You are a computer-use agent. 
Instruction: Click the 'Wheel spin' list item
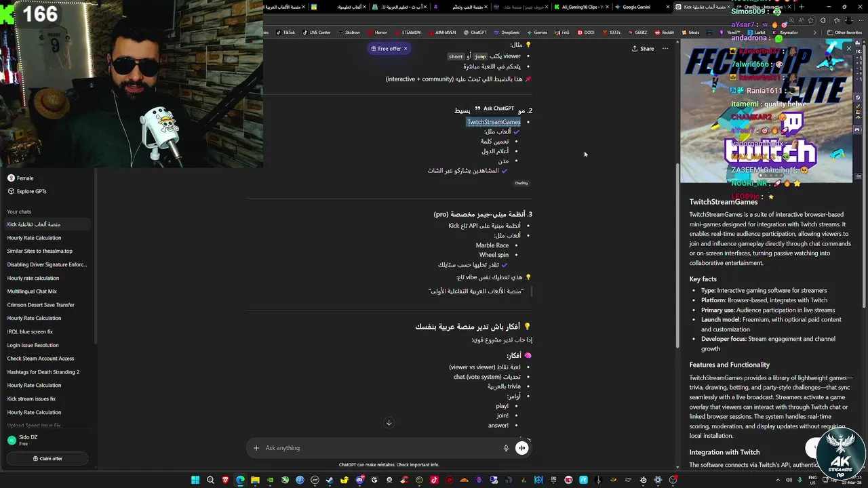(x=494, y=255)
